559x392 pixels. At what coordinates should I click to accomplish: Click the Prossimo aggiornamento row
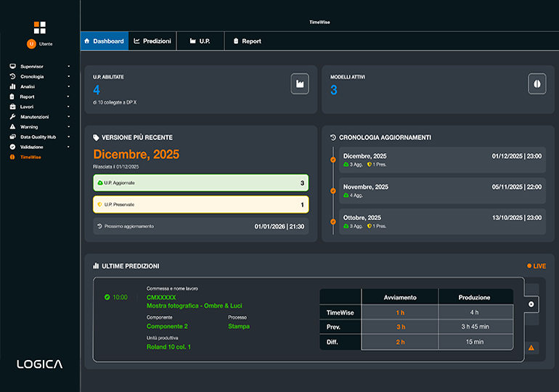click(200, 226)
